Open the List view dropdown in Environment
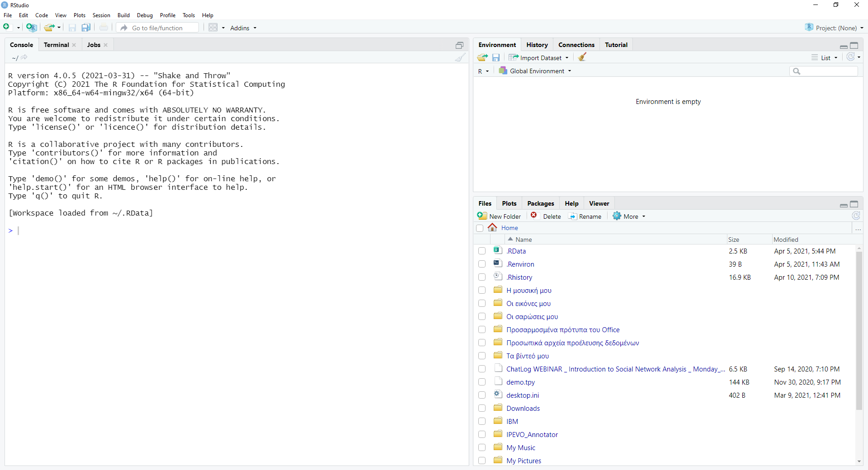The height and width of the screenshot is (470, 868). coord(825,58)
